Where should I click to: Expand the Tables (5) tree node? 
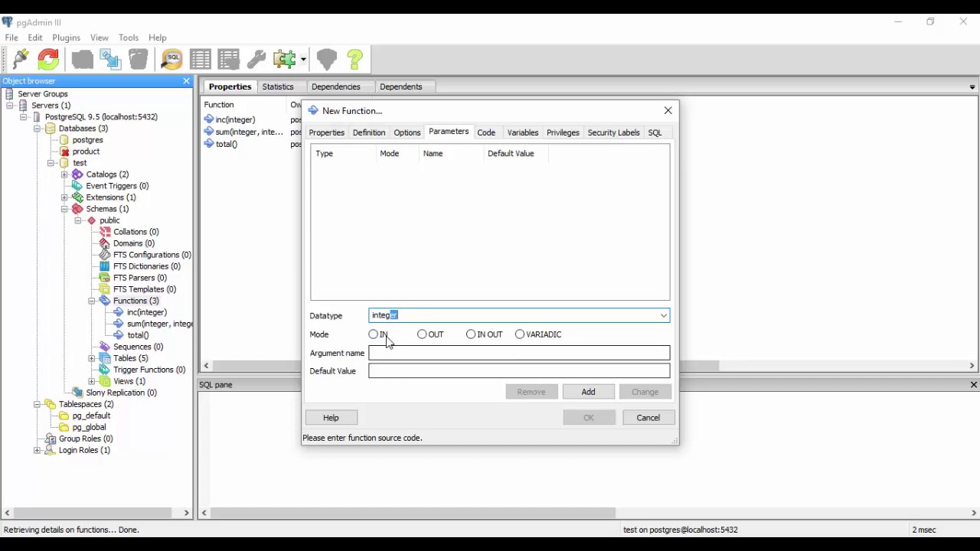pyautogui.click(x=91, y=358)
